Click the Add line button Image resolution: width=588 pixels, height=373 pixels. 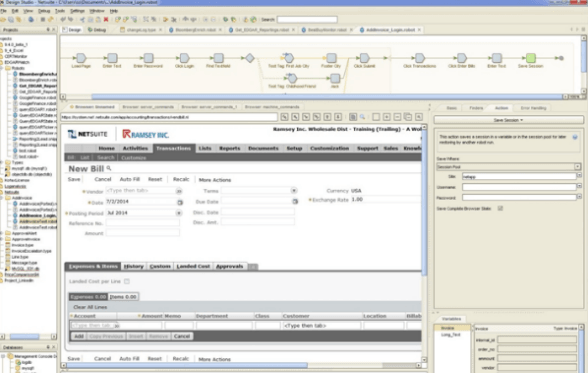point(79,336)
